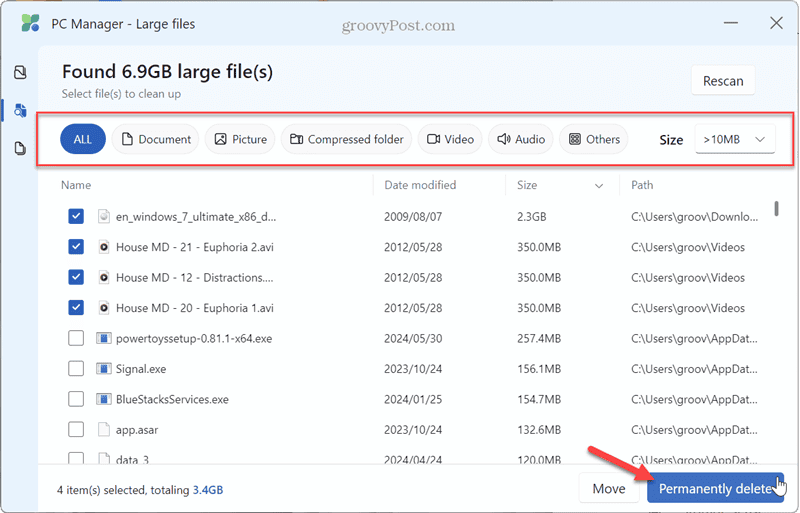Sort by Date modified column header

(x=420, y=185)
